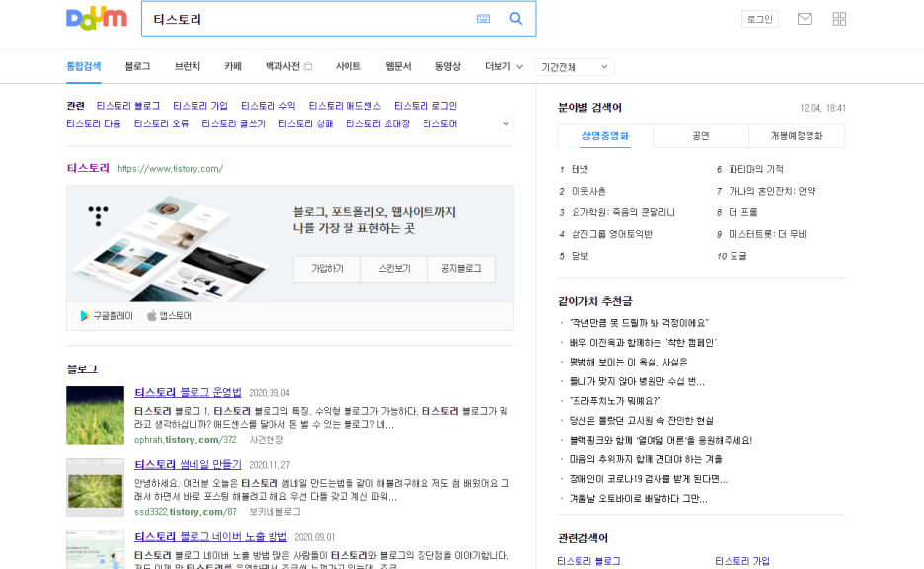Click related keyword 티스토리 가입
The height and width of the screenshot is (569, 924).
point(199,106)
